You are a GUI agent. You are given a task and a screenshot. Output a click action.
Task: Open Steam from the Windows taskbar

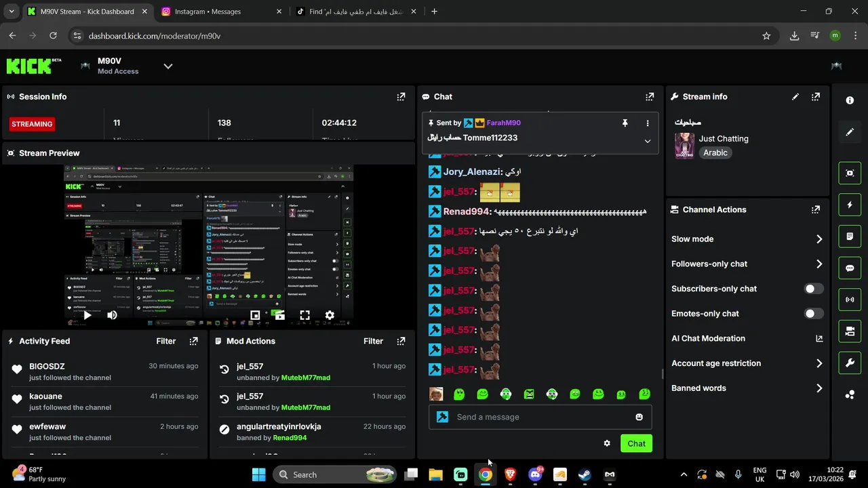tap(585, 474)
